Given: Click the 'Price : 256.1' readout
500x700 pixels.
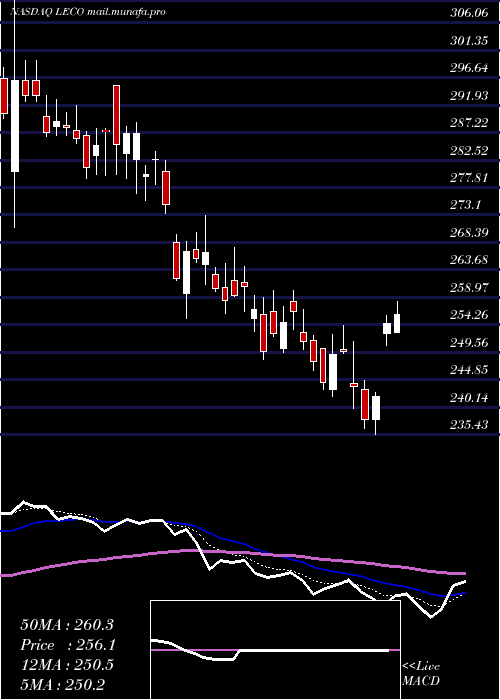Looking at the screenshot, I should point(68,645).
